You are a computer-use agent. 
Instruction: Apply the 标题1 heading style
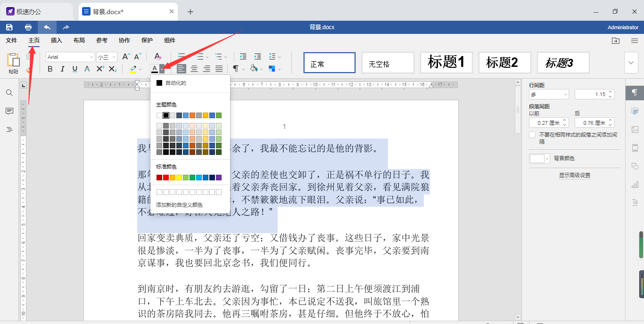[446, 63]
